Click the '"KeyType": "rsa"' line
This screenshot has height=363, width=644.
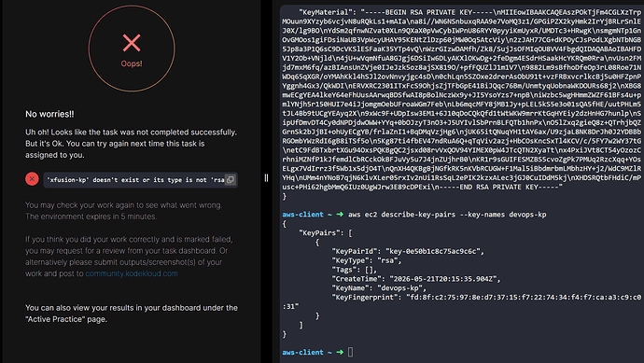pos(367,260)
